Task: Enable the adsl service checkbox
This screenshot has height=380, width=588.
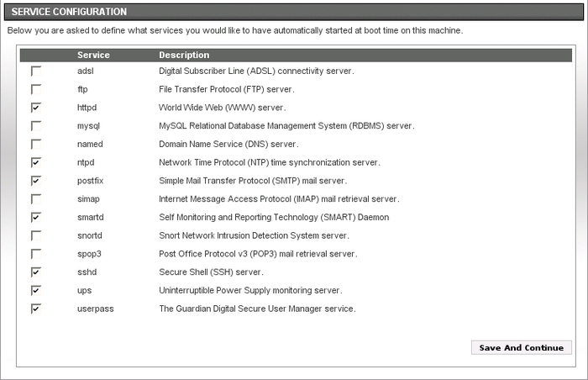Action: 36,71
